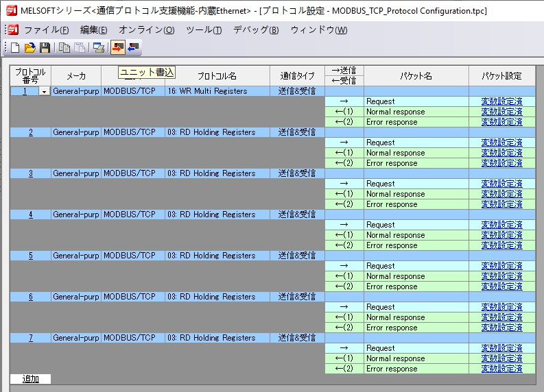The image size is (544, 392).
Task: Open 変数設定済 for protocol 1 Error response
Action: 501,122
